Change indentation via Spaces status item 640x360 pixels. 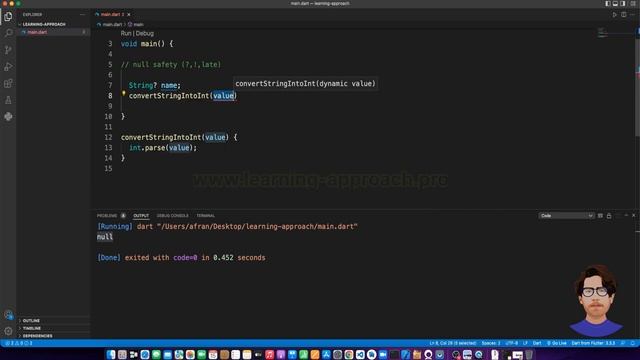click(491, 343)
